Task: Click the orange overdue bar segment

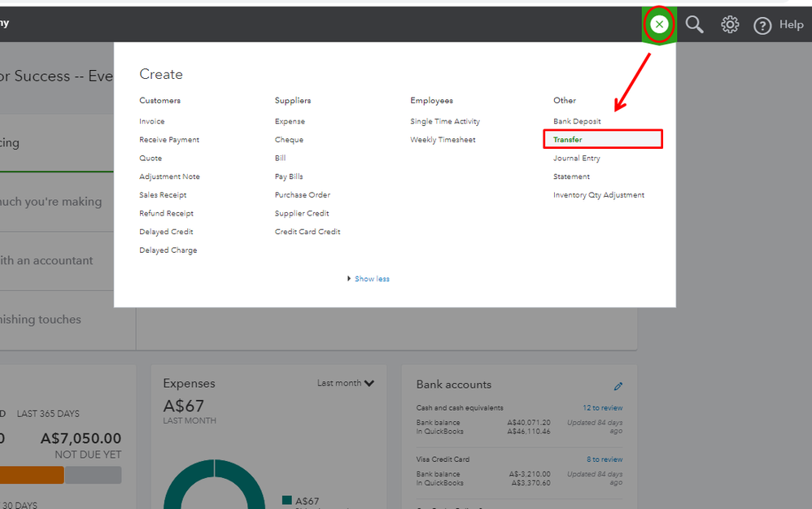Action: [31, 475]
